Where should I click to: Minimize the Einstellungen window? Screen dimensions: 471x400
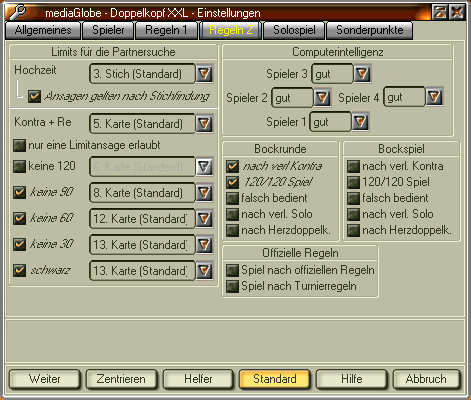pos(440,12)
